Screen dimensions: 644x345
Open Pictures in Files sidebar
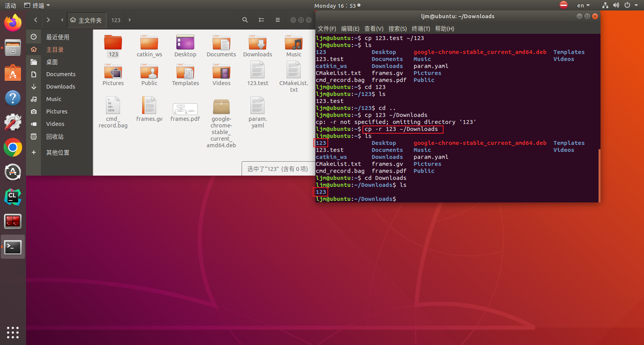pos(59,112)
